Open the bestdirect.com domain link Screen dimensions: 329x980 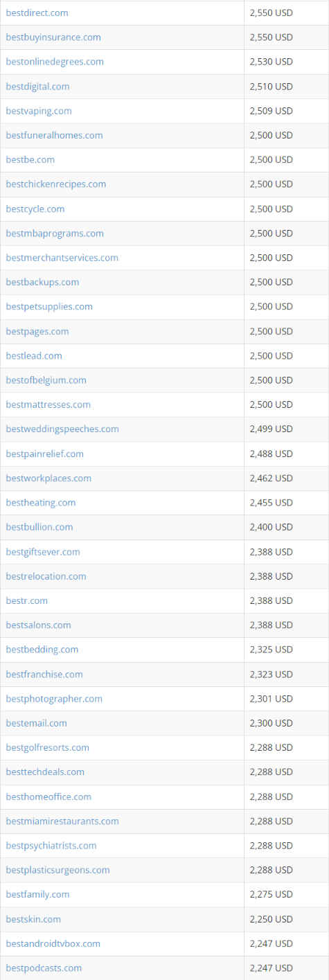pyautogui.click(x=37, y=13)
